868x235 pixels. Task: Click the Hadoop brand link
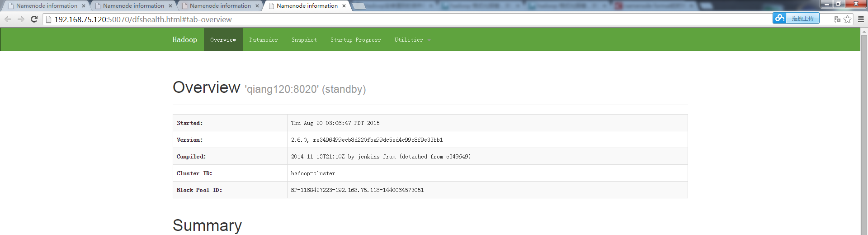pos(184,39)
